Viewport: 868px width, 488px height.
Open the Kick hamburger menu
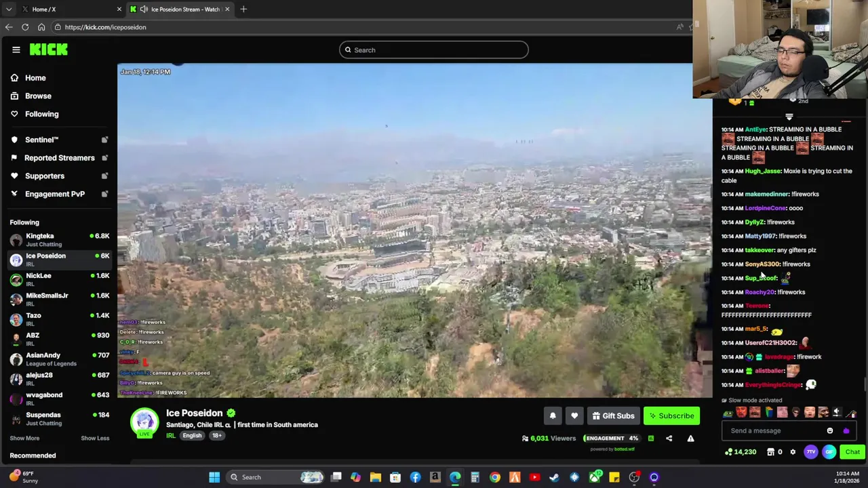tap(16, 49)
